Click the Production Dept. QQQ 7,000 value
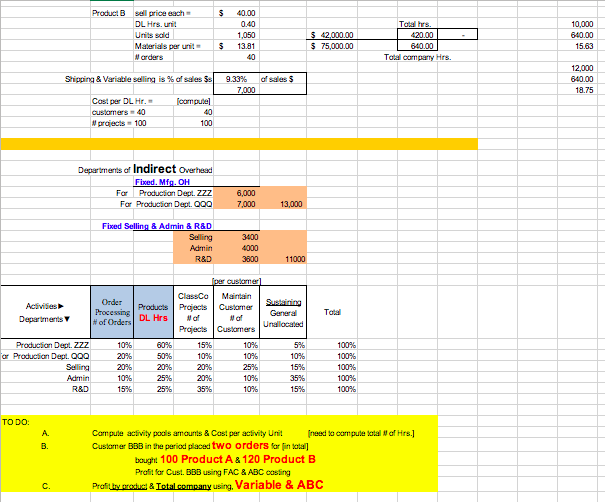This screenshot has width=605, height=502. pos(246,204)
